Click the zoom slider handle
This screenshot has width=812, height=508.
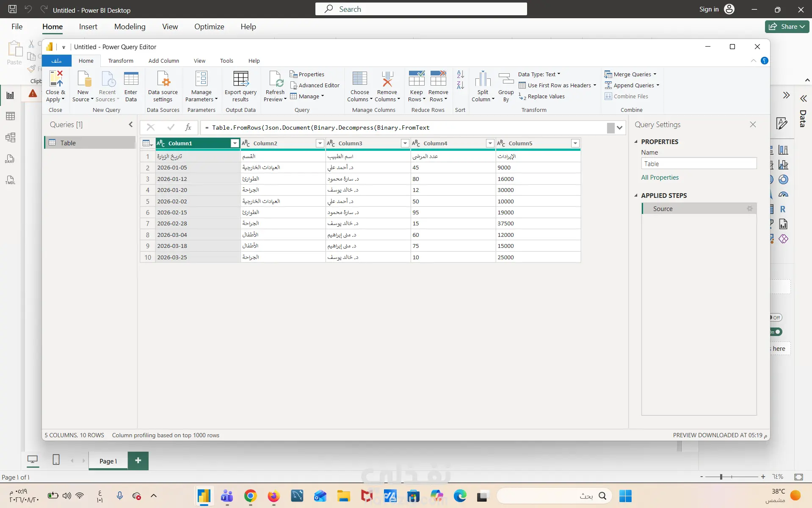pyautogui.click(x=721, y=477)
